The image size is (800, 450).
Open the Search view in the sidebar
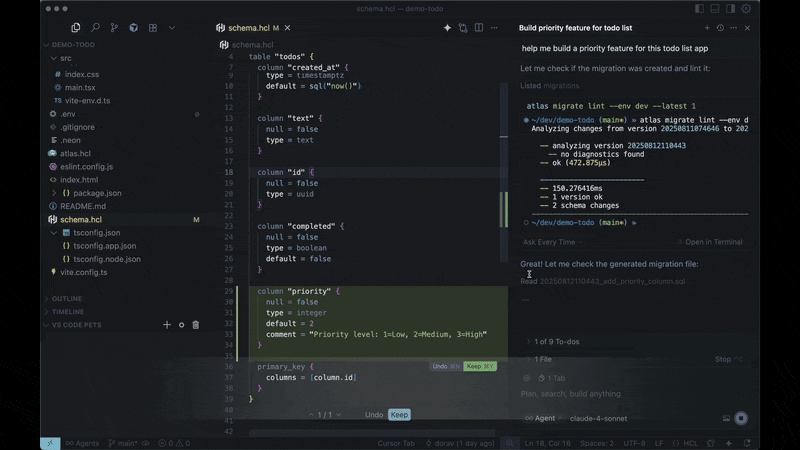pyautogui.click(x=95, y=28)
